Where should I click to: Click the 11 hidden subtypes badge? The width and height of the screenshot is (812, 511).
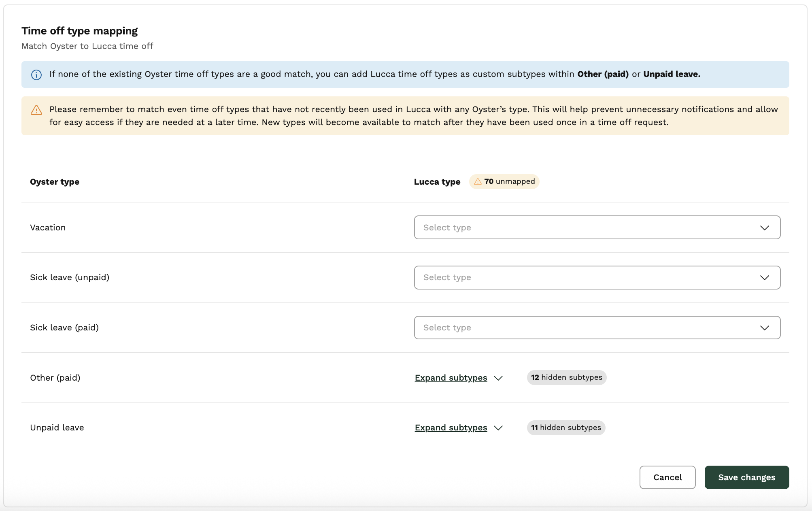coord(566,428)
